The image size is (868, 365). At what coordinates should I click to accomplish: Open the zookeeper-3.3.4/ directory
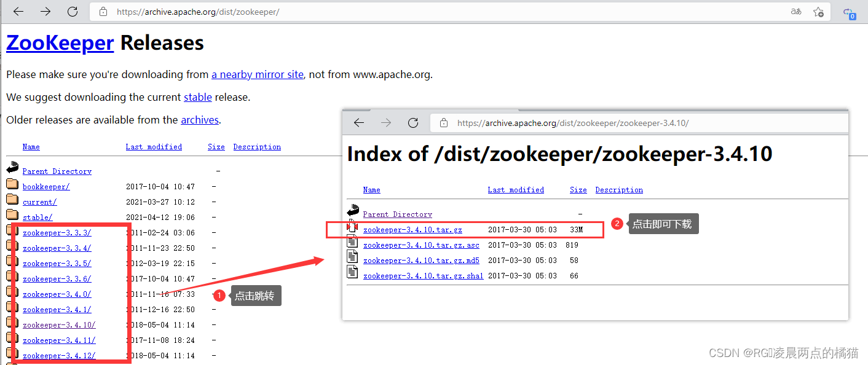(x=57, y=248)
